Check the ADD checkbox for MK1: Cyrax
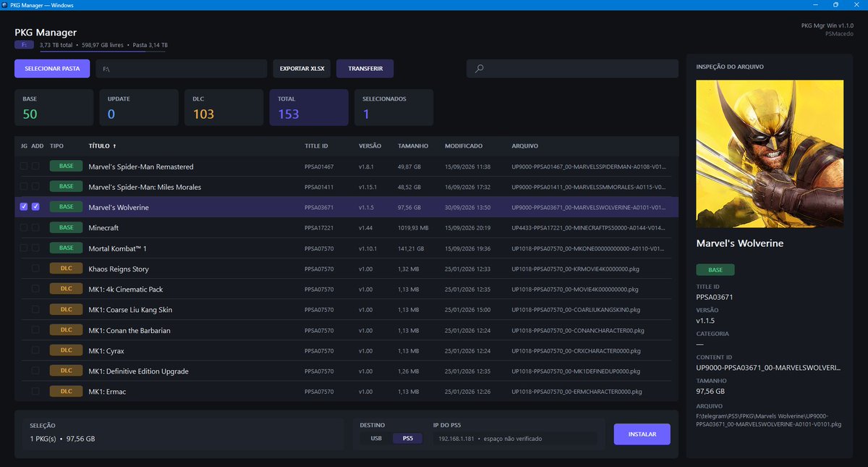 (x=35, y=350)
